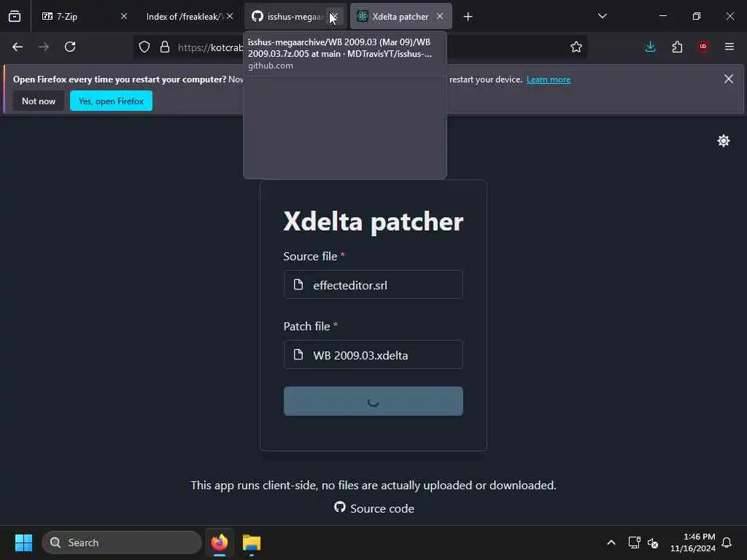This screenshot has width=747, height=560.
Task: Open File Explorer from the taskbar
Action: (x=252, y=542)
